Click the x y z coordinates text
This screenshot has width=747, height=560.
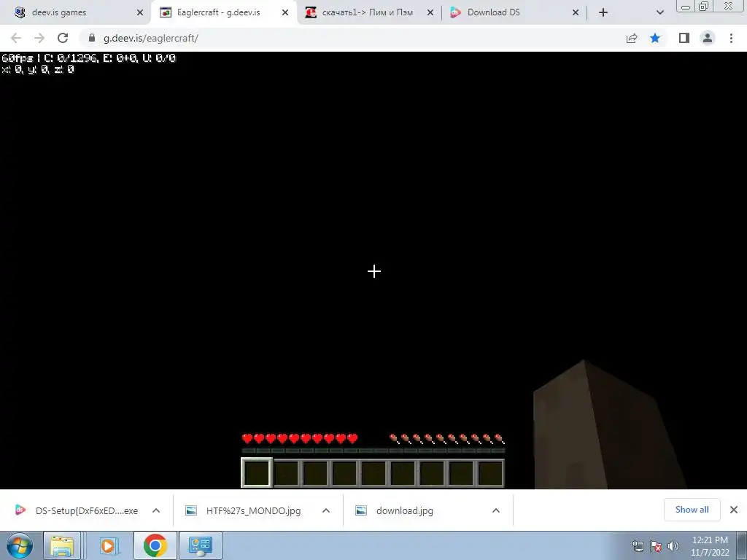click(38, 69)
